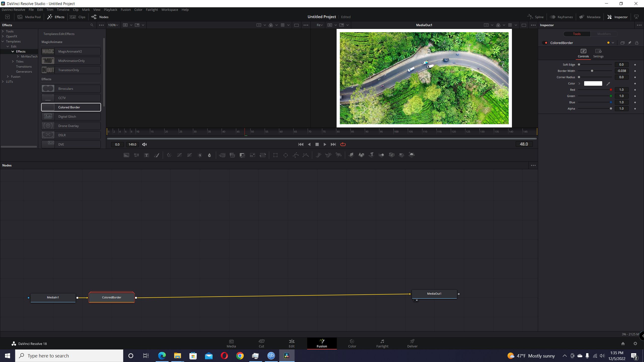Screen dimensions: 644x362
Task: Add a FastNoise node from the toolbar
Action: [136, 155]
